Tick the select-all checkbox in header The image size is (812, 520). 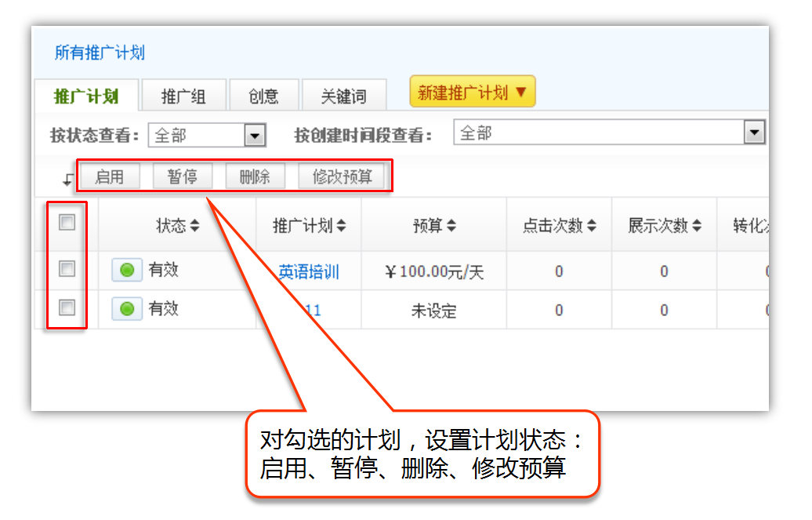click(x=67, y=223)
